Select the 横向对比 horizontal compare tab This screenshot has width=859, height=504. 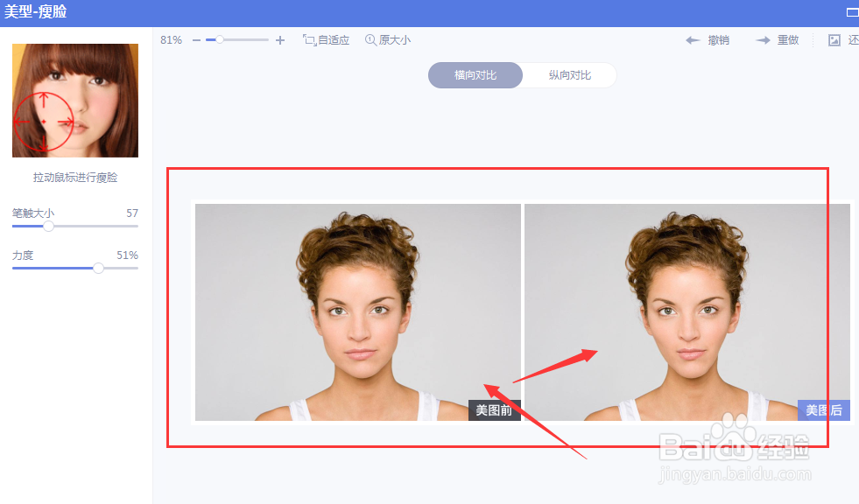point(475,75)
